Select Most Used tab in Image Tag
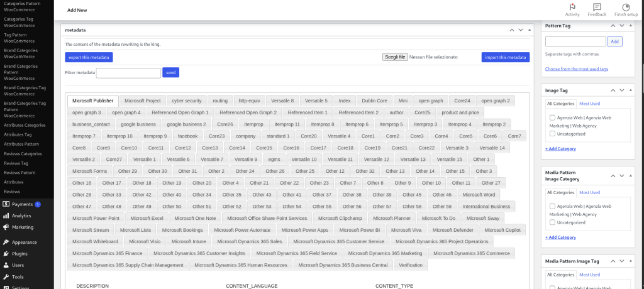The width and height of the screenshot is (644, 289). click(589, 104)
